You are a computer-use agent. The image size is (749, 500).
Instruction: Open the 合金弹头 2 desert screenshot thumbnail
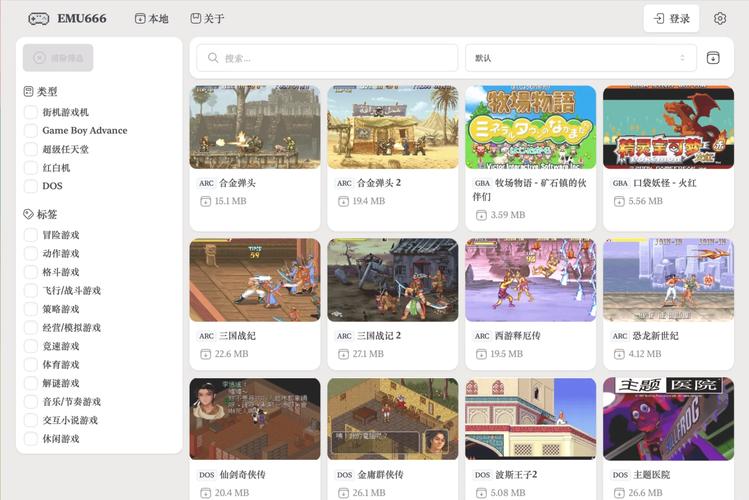pyautogui.click(x=393, y=127)
